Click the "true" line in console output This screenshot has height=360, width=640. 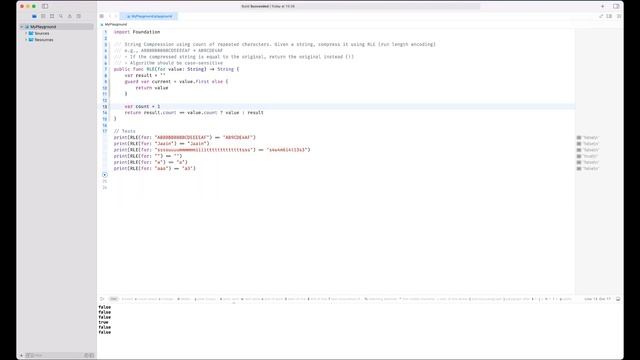coord(103,322)
